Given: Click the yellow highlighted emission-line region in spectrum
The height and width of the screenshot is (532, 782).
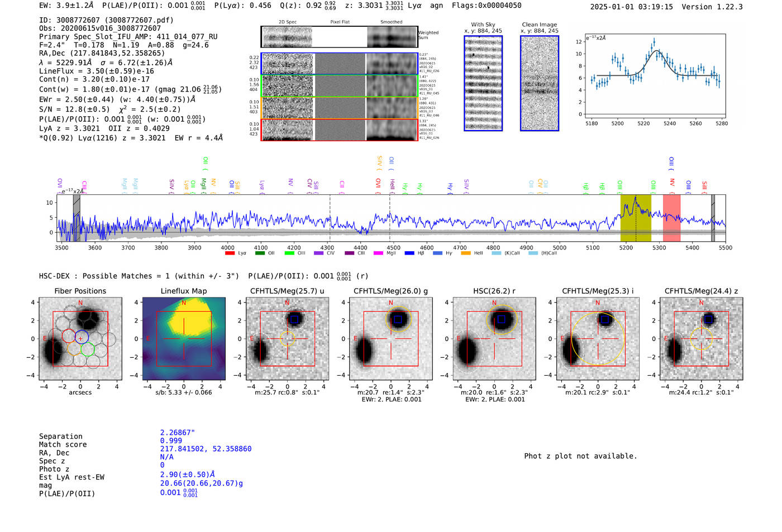Looking at the screenshot, I should (x=636, y=218).
